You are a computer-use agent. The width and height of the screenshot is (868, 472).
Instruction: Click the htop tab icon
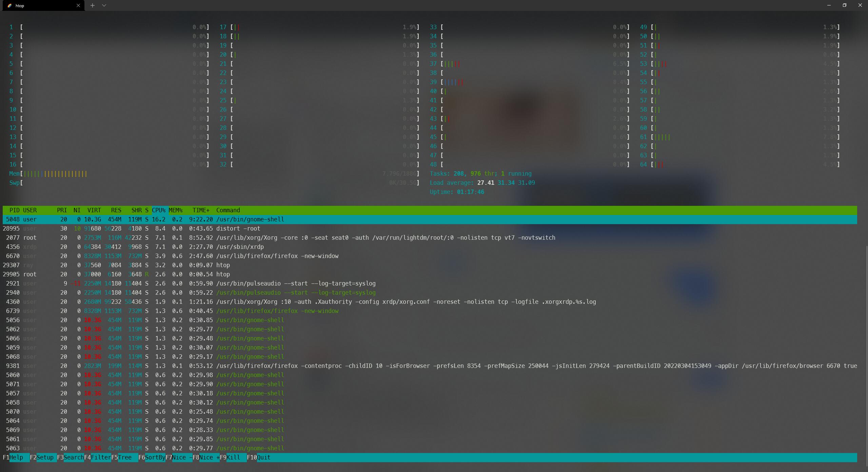pos(9,6)
